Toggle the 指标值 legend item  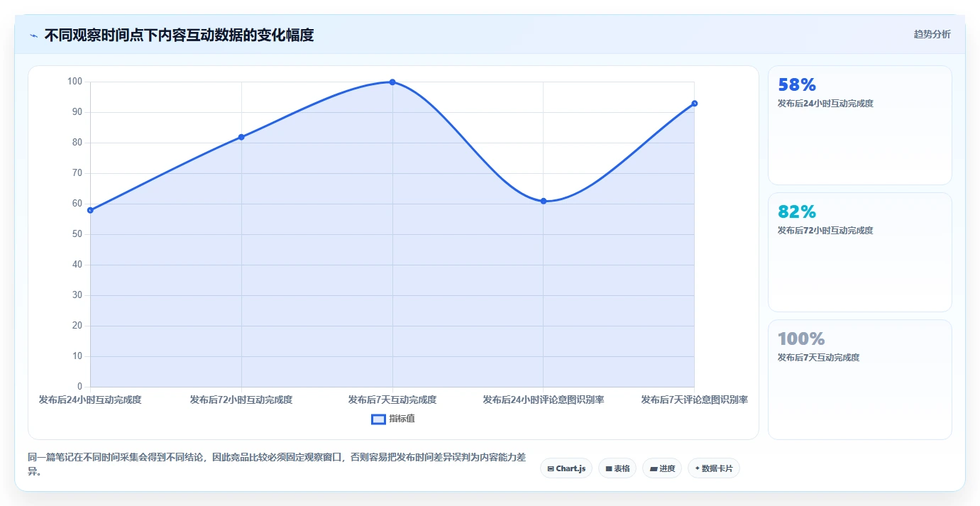393,419
